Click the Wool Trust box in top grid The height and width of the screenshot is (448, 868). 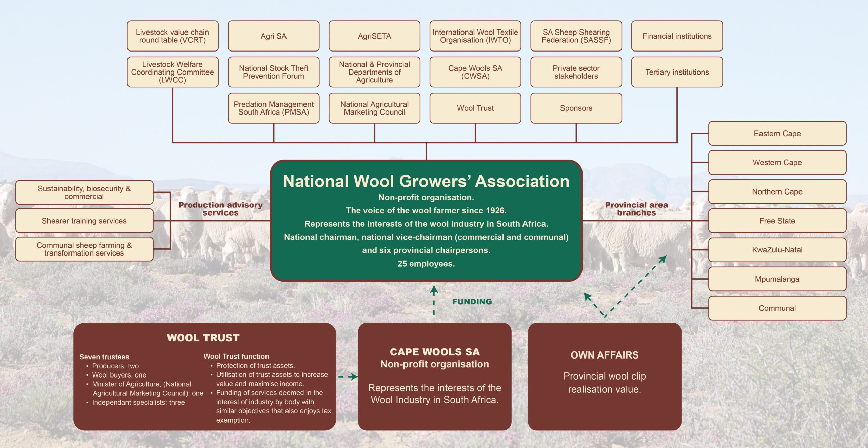pos(475,108)
